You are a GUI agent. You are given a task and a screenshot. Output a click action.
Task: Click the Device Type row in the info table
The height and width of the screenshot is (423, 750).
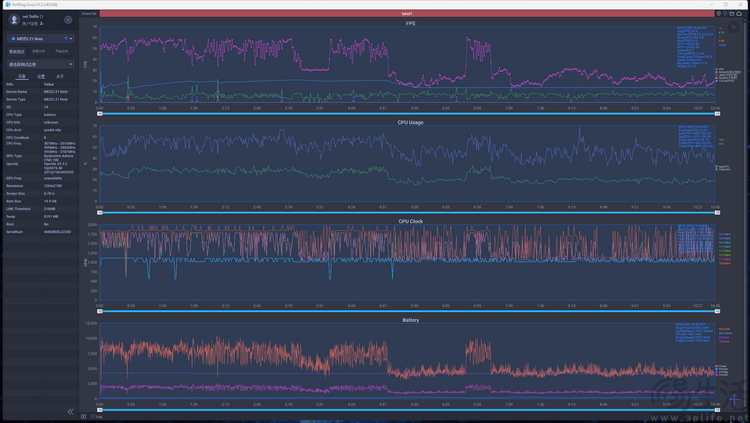[x=40, y=100]
